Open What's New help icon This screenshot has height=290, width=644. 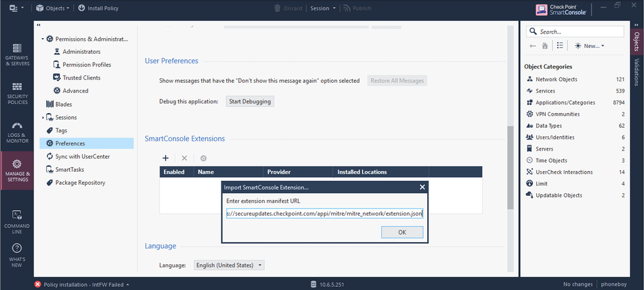(17, 255)
